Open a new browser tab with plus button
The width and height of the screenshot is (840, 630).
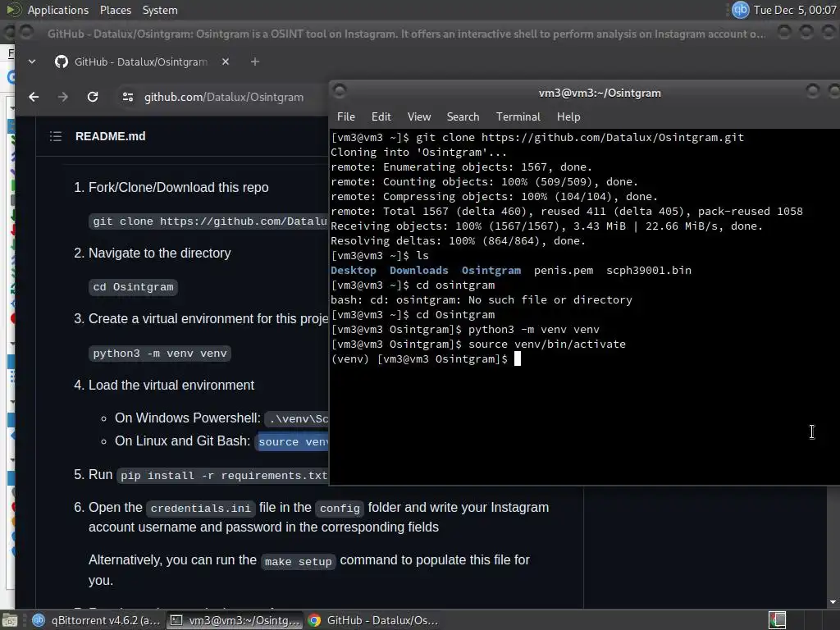point(255,62)
